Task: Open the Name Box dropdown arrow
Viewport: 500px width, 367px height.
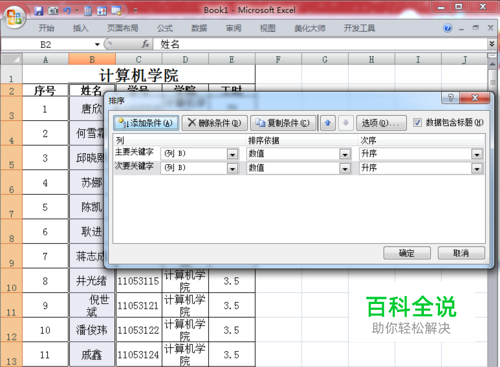Action: (x=97, y=44)
